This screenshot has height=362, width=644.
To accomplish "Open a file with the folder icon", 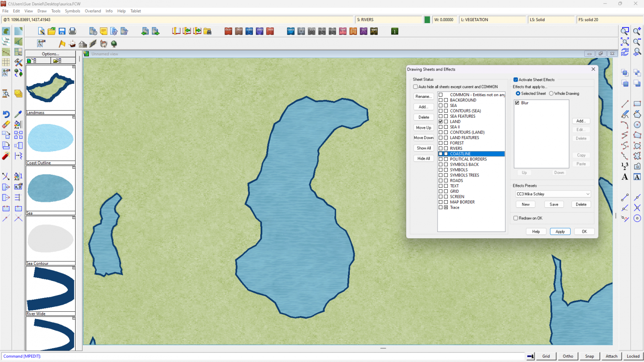I will coord(52,31).
